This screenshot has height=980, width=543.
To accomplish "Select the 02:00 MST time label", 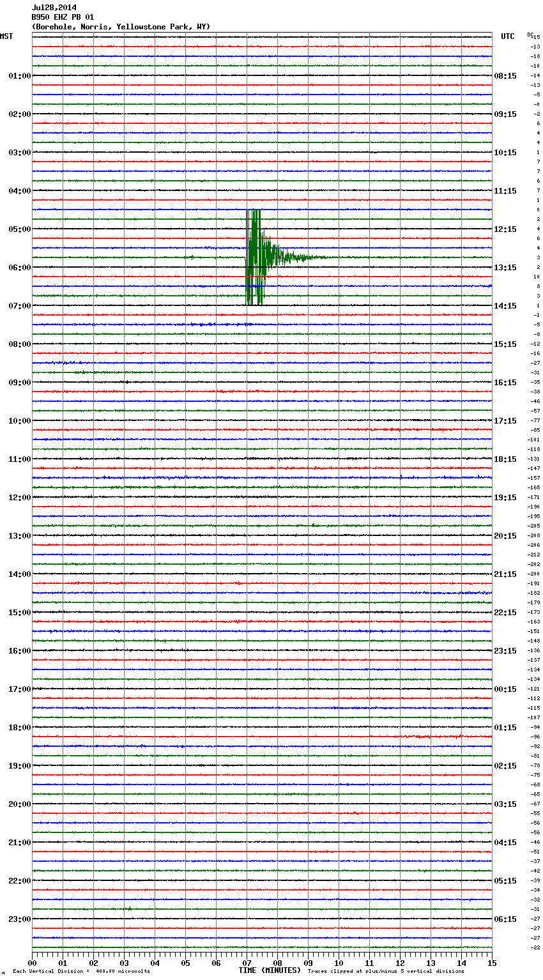I will (x=19, y=114).
